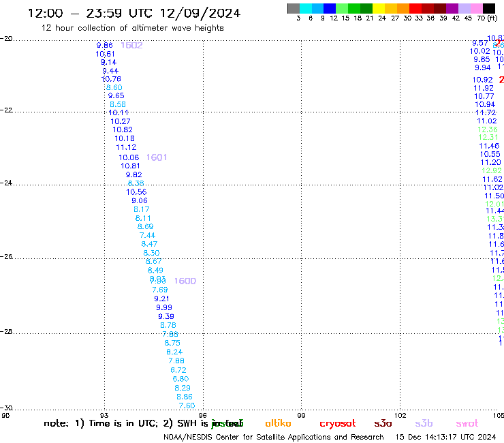Image resolution: width=504 pixels, height=443 pixels.
Task: Click the black 70 ft legend swatch
Action: click(489, 8)
